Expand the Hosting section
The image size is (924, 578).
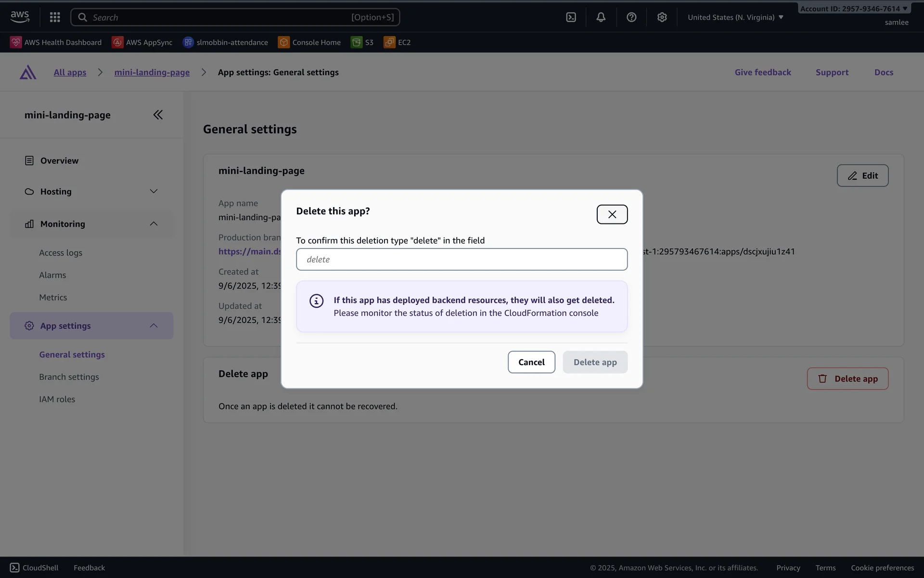(154, 191)
